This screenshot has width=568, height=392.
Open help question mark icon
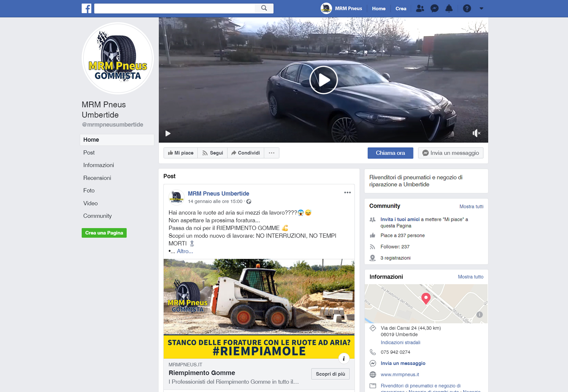pyautogui.click(x=467, y=8)
